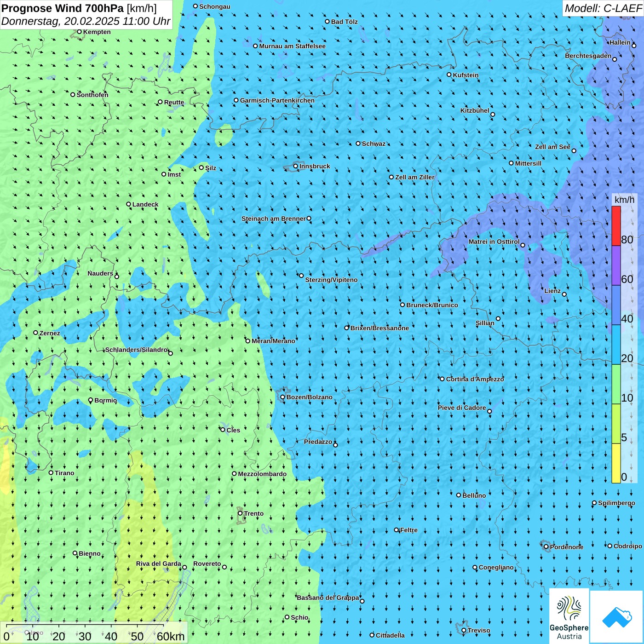This screenshot has height=644, width=644.
Task: Select the yellow 0–5 km/h legend color
Action: [616, 464]
